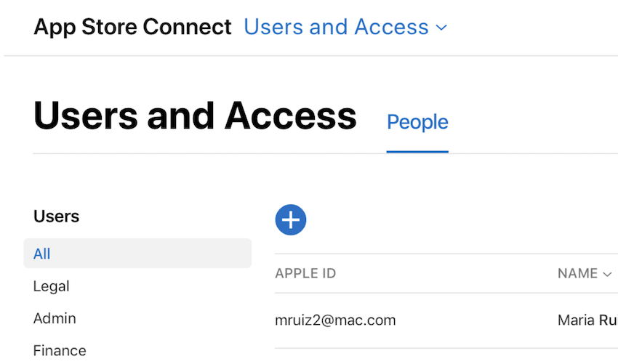The image size is (618, 364).
Task: Select the All users filter
Action: pyautogui.click(x=42, y=254)
